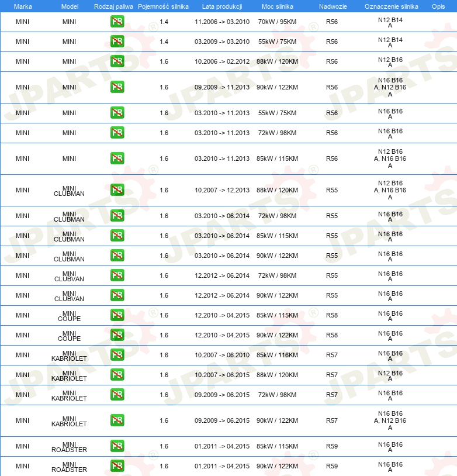Click MINI CLUBVAN in the 90kW / 122KM row
Screen dimensions: 457x476
click(x=69, y=296)
